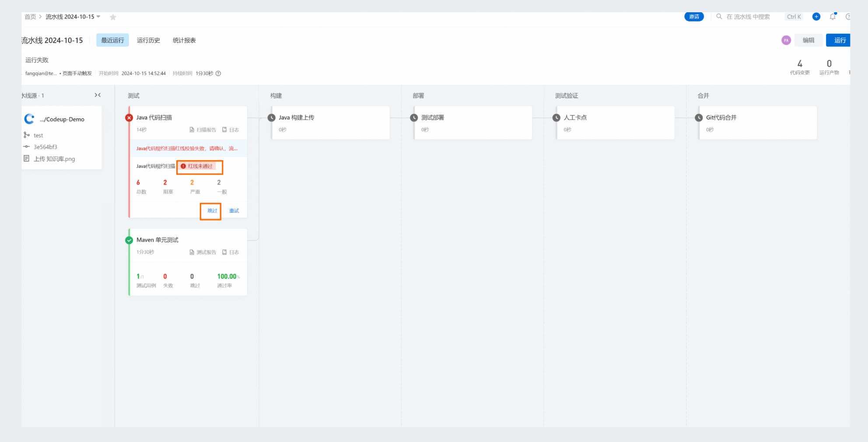Click the FA user avatar

click(786, 40)
